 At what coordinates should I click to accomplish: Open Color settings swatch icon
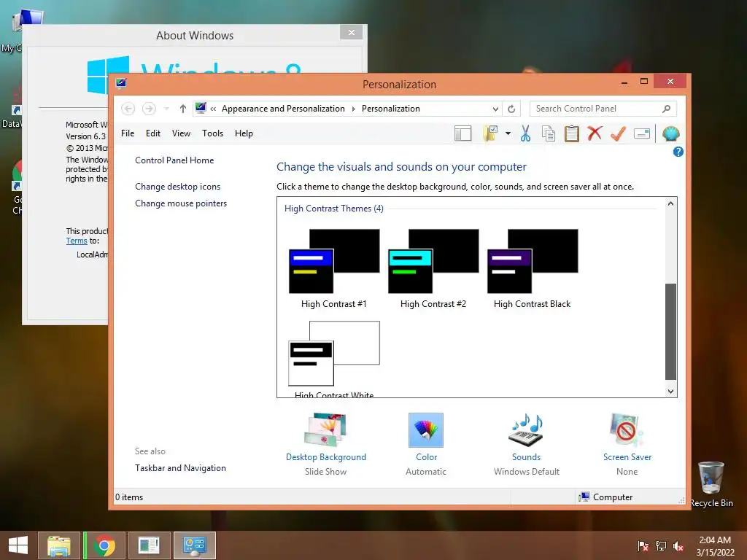point(426,430)
